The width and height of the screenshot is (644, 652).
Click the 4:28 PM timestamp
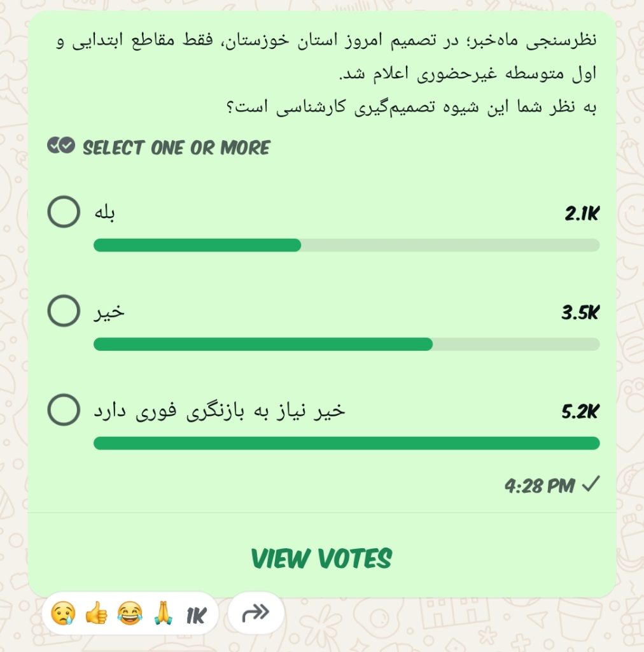[x=540, y=486]
